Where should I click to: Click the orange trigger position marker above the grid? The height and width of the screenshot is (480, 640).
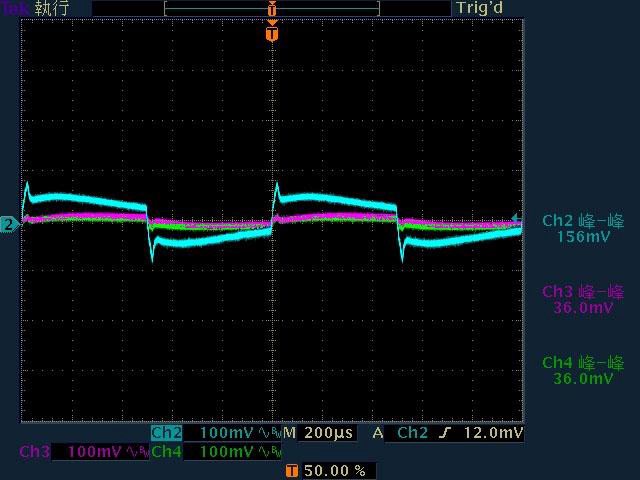click(272, 34)
